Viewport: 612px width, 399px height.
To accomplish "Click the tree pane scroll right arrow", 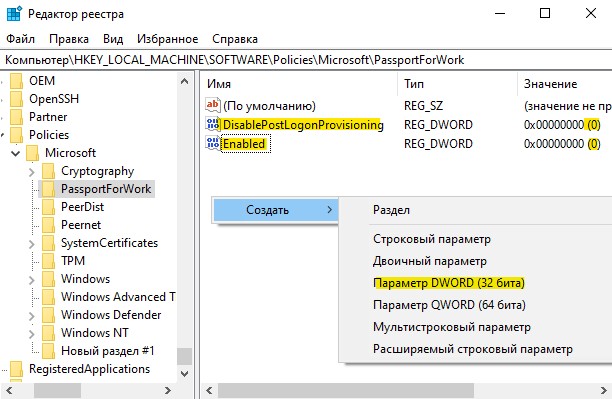I will (x=168, y=390).
